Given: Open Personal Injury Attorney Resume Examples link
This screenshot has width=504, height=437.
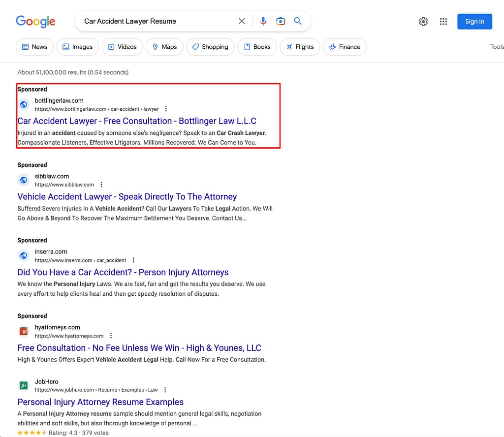Looking at the screenshot, I should point(100,402).
